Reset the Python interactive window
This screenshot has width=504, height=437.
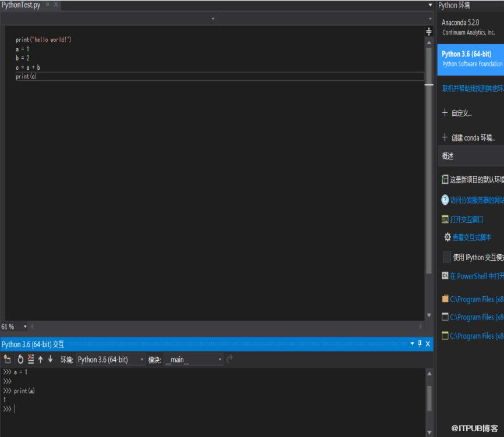coord(20,359)
